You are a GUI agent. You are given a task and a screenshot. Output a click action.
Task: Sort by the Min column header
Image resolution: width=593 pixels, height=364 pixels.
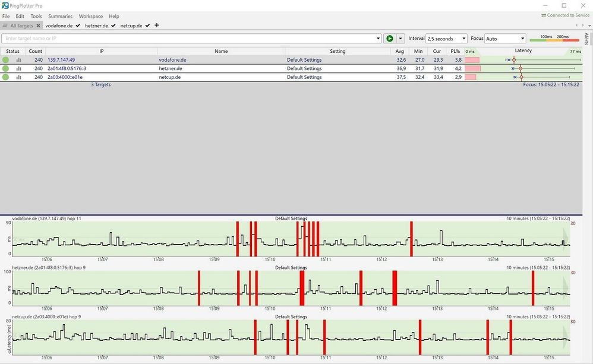(418, 51)
